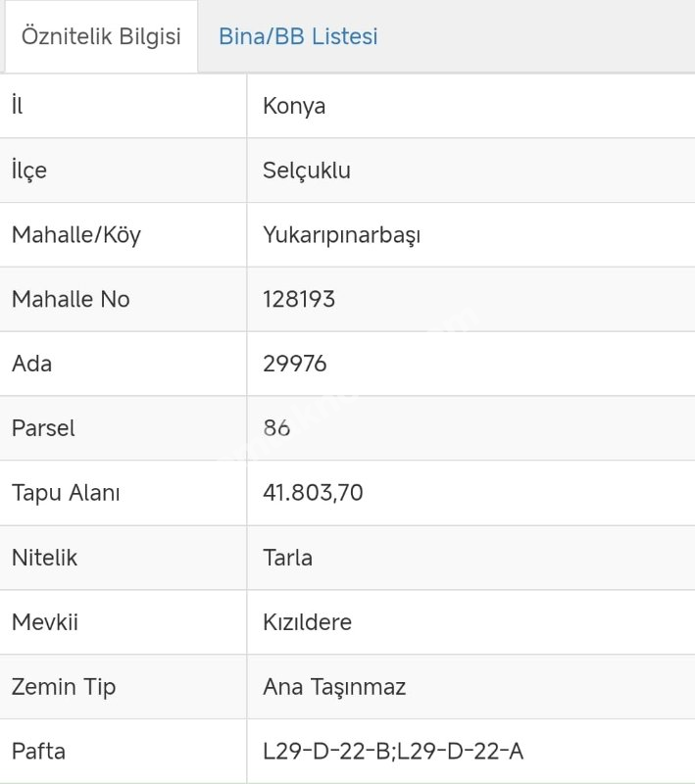Select the Öznitelik Bilgisi tab
695x784 pixels.
pos(101,37)
